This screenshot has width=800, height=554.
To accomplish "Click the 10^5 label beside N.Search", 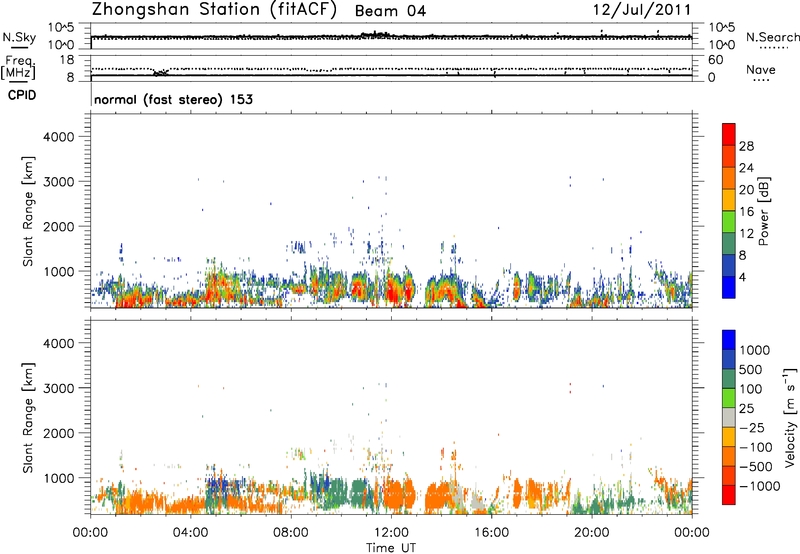I will (x=722, y=28).
